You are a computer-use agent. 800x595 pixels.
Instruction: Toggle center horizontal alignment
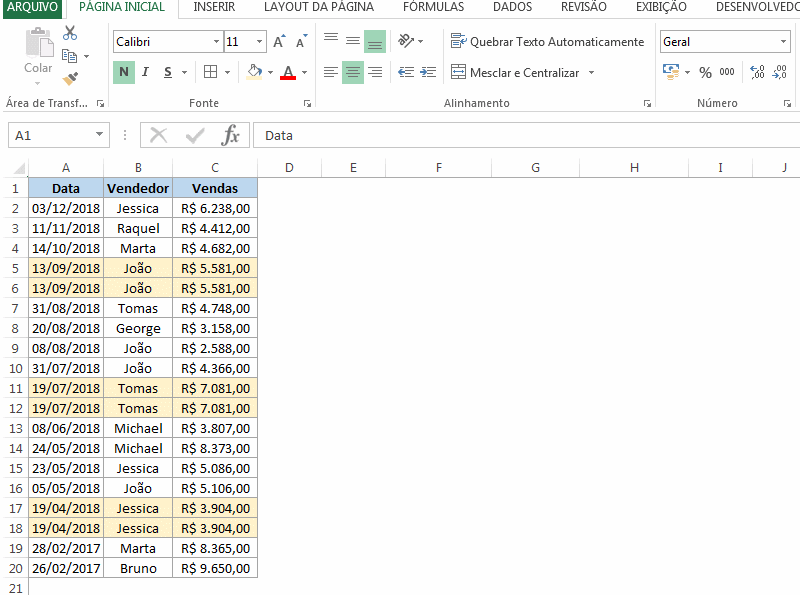tap(353, 72)
